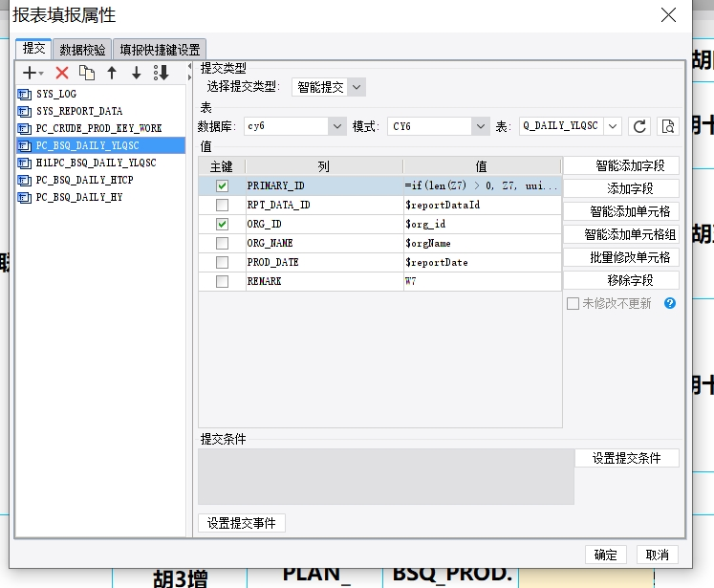This screenshot has width=714, height=588.
Task: Click the 设置提交条件 button
Action: click(x=627, y=458)
